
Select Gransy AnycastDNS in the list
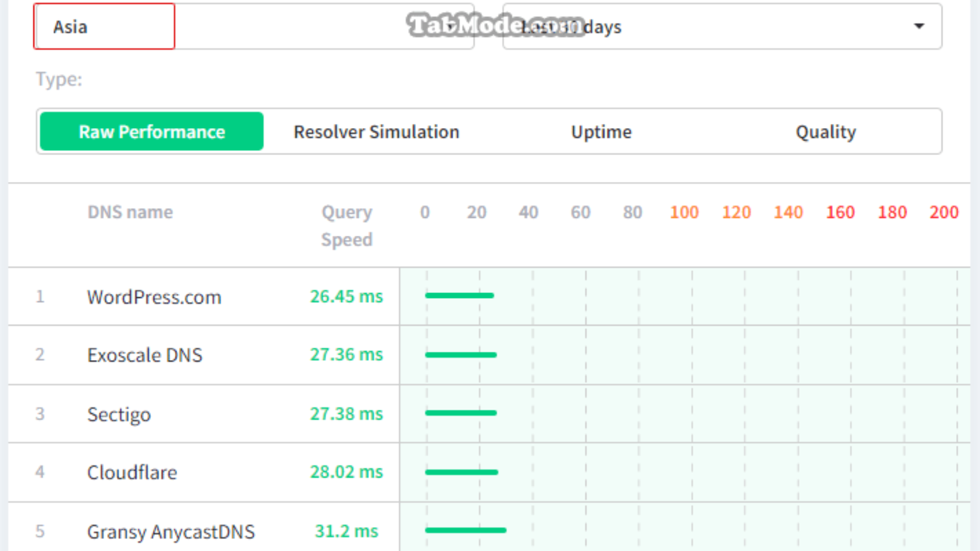(x=171, y=532)
